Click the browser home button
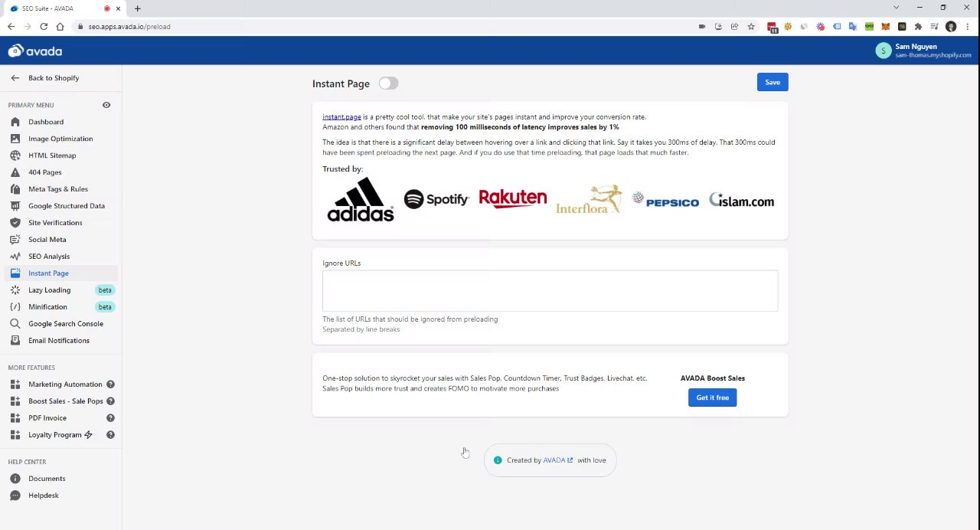The height and width of the screenshot is (530, 980). click(60, 26)
